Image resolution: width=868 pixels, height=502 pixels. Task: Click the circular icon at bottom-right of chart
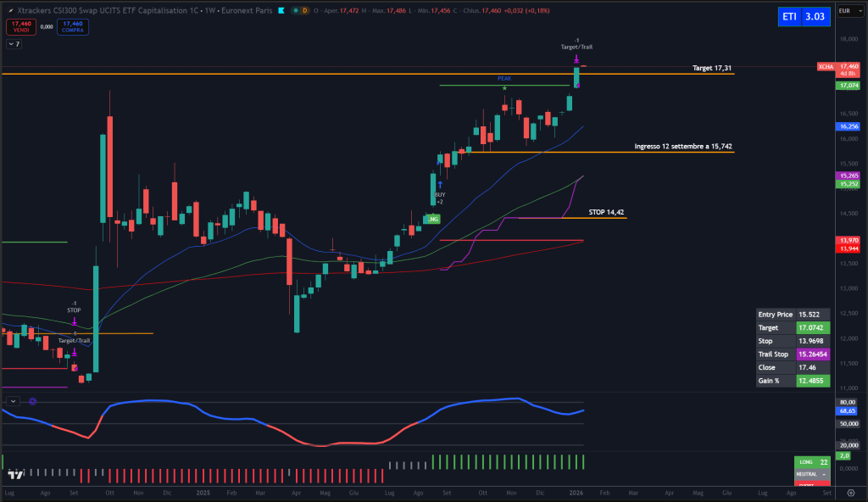(x=852, y=492)
